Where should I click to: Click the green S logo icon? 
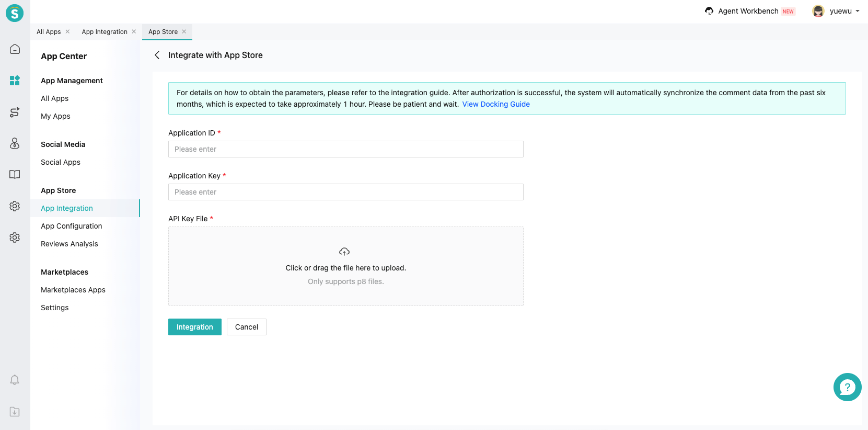pos(15,13)
